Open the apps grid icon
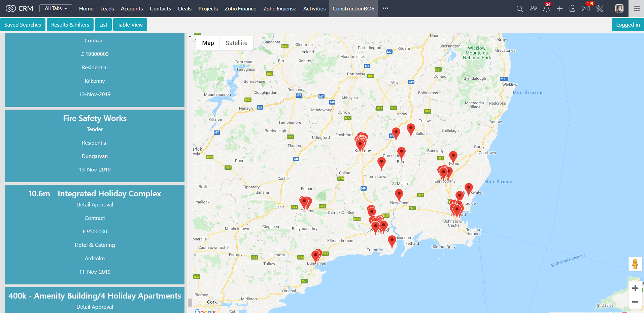This screenshot has width=644, height=313. [637, 9]
